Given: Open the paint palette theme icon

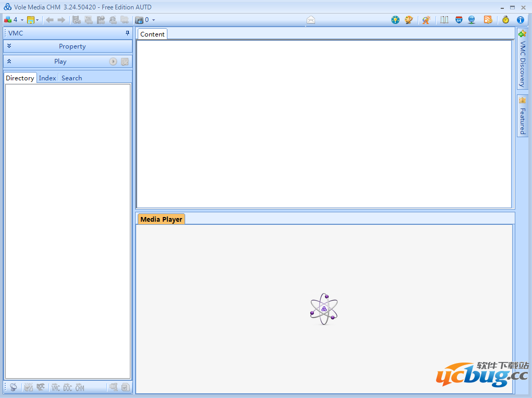Looking at the screenshot, I should coord(409,20).
